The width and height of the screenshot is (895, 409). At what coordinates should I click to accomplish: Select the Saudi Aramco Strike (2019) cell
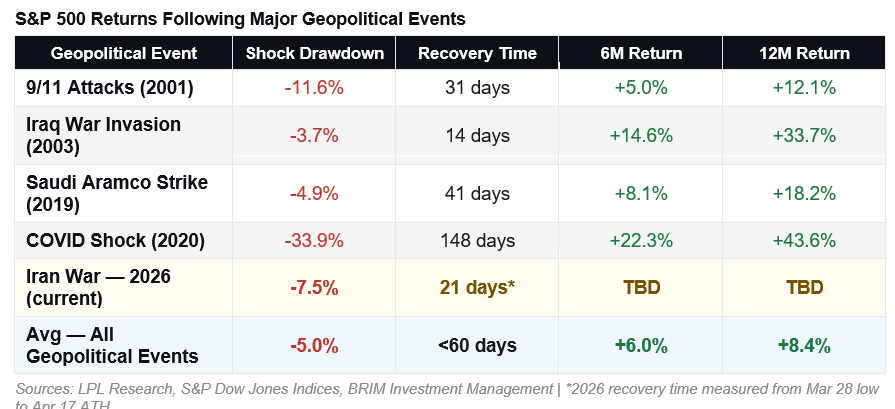point(115,193)
